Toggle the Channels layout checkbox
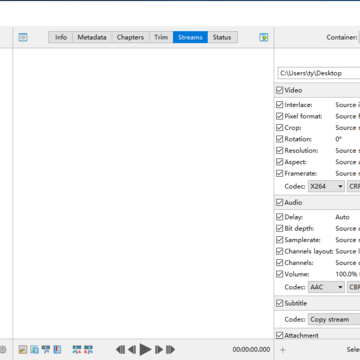Image resolution: width=360 pixels, height=360 pixels. (x=279, y=251)
